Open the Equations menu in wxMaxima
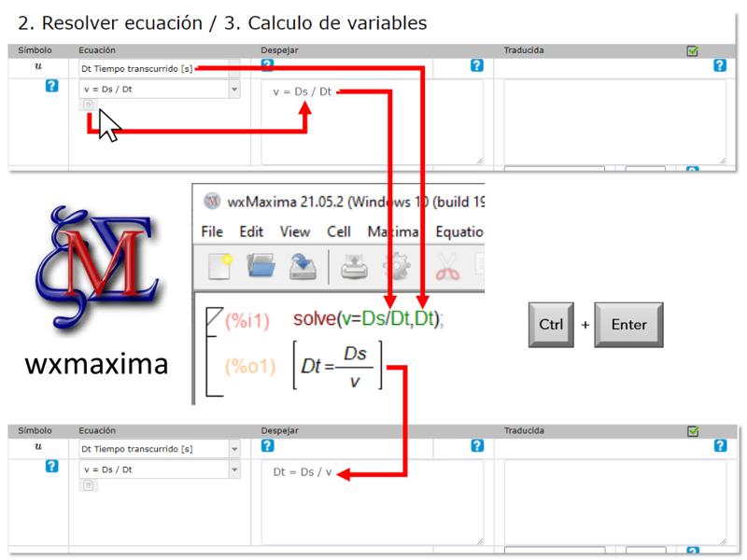 (459, 231)
